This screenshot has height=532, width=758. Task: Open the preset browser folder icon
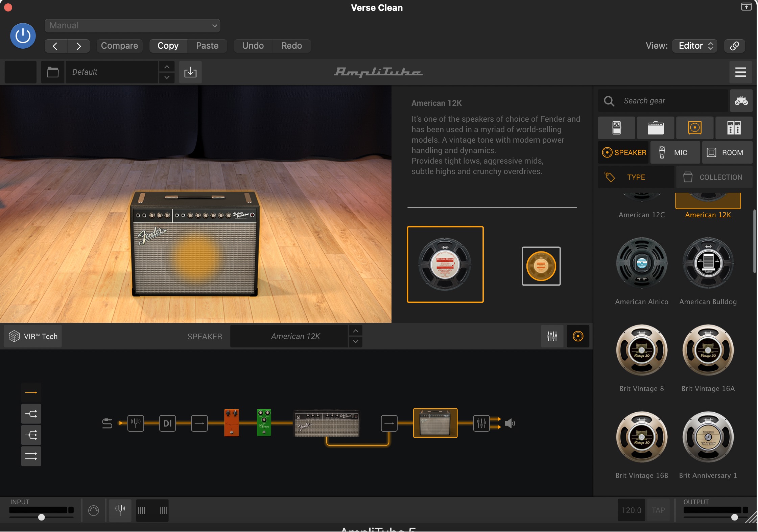(x=53, y=72)
